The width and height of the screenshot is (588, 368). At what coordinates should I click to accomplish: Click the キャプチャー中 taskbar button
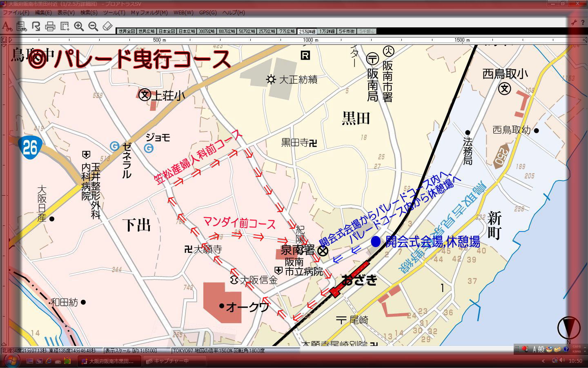167,361
